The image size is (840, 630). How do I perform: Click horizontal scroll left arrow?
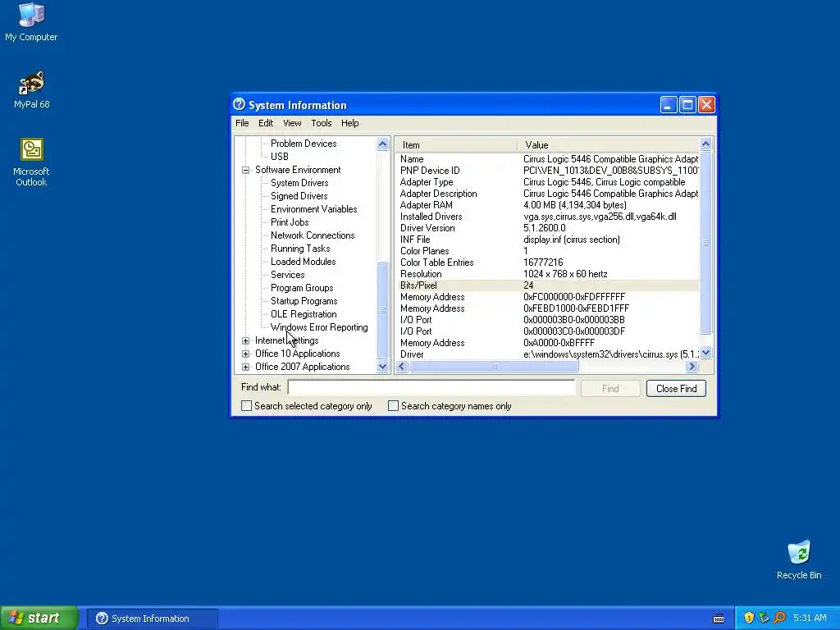[x=402, y=367]
